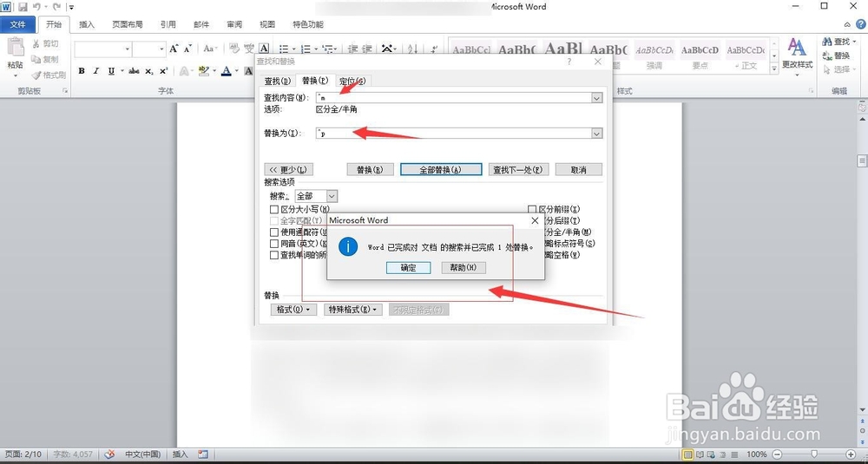The height and width of the screenshot is (464, 868).
Task: Apply superscript x² formatting
Action: [163, 71]
